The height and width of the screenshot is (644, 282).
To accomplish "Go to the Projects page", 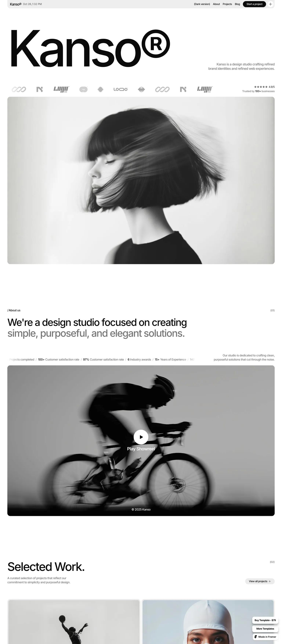I will point(227,4).
